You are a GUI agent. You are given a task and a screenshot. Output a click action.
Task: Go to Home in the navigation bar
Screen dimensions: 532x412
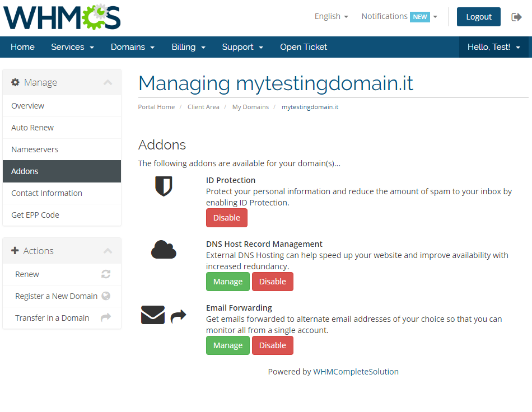tap(22, 47)
